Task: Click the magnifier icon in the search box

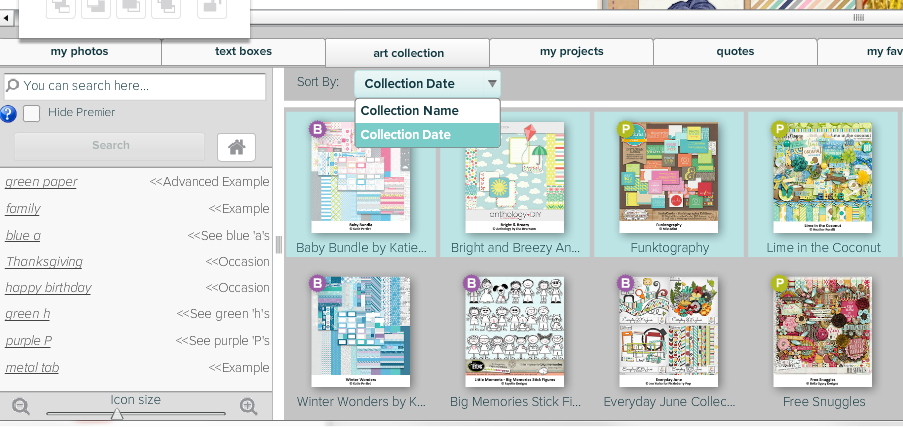Action: tap(13, 86)
